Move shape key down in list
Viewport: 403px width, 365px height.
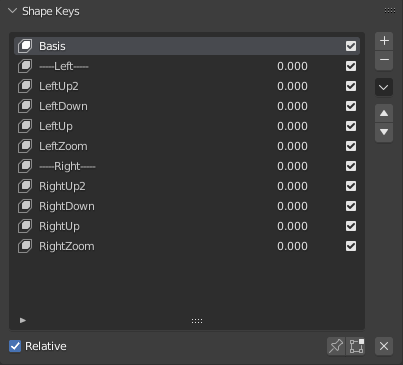coord(384,132)
